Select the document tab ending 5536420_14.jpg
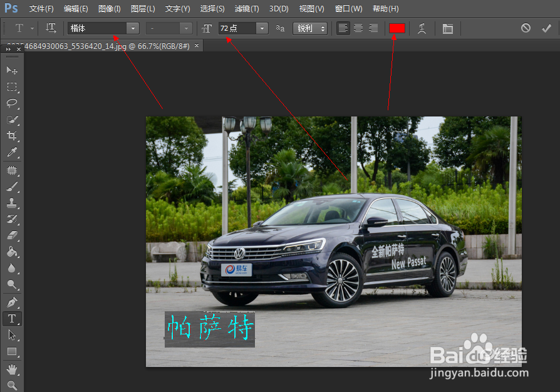The width and height of the screenshot is (560, 392). [x=107, y=46]
